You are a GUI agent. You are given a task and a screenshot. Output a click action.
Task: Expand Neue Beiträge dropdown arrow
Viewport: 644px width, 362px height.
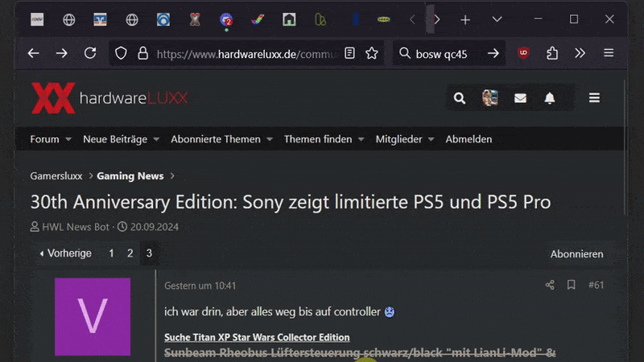156,139
